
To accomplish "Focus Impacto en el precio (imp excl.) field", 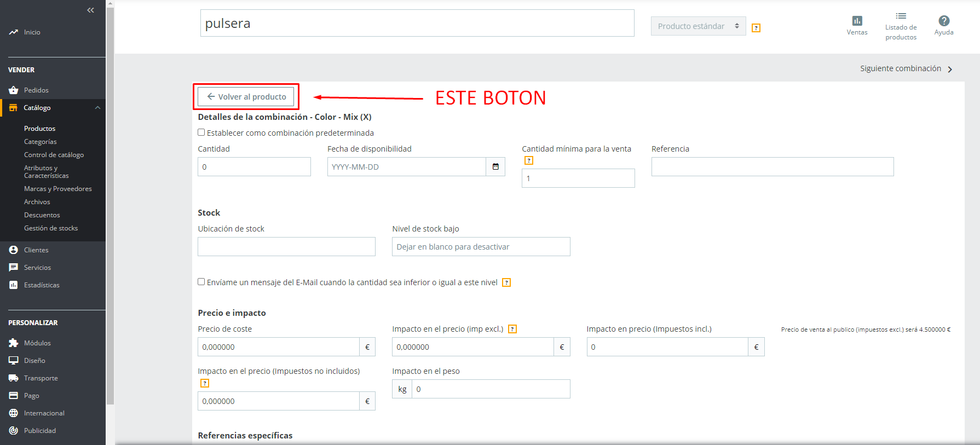I will (473, 347).
